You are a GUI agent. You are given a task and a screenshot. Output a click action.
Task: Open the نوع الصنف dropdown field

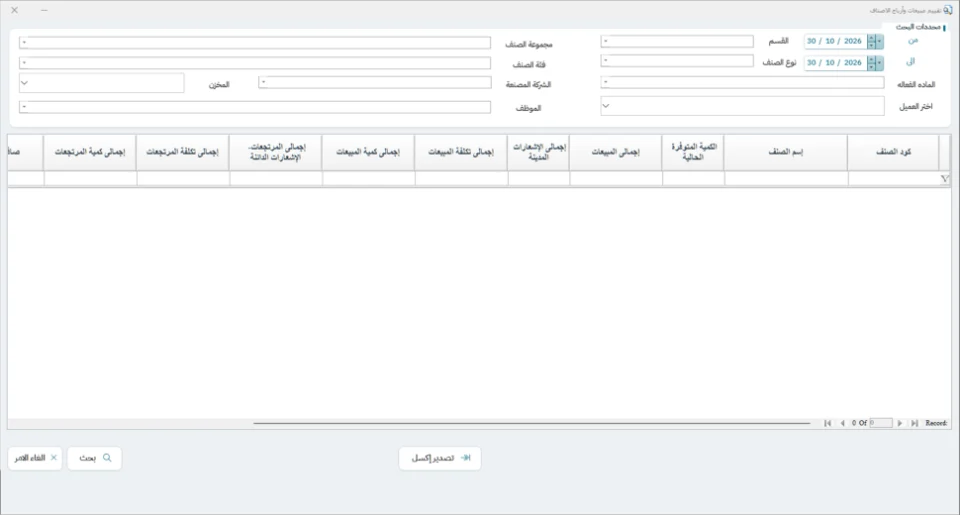coord(677,61)
